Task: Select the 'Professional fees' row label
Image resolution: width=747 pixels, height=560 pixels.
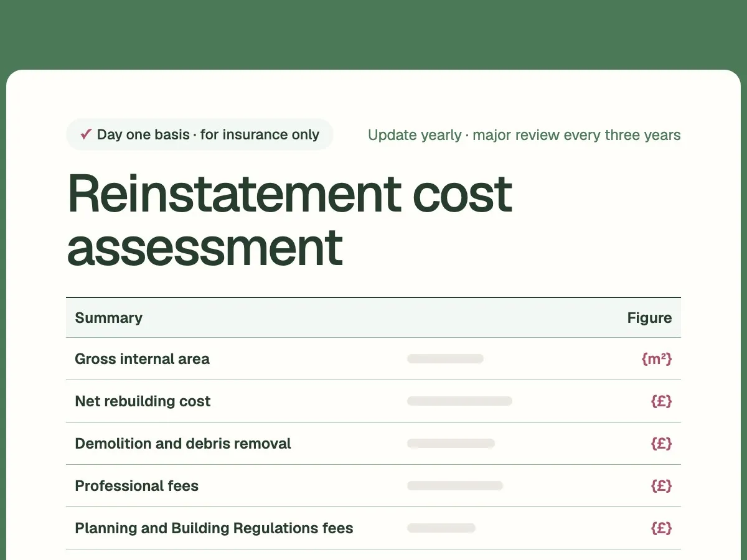Action: pyautogui.click(x=136, y=486)
